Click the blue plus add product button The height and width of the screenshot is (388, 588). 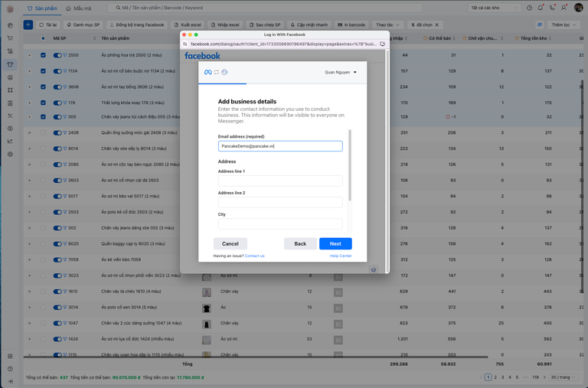pyautogui.click(x=28, y=24)
